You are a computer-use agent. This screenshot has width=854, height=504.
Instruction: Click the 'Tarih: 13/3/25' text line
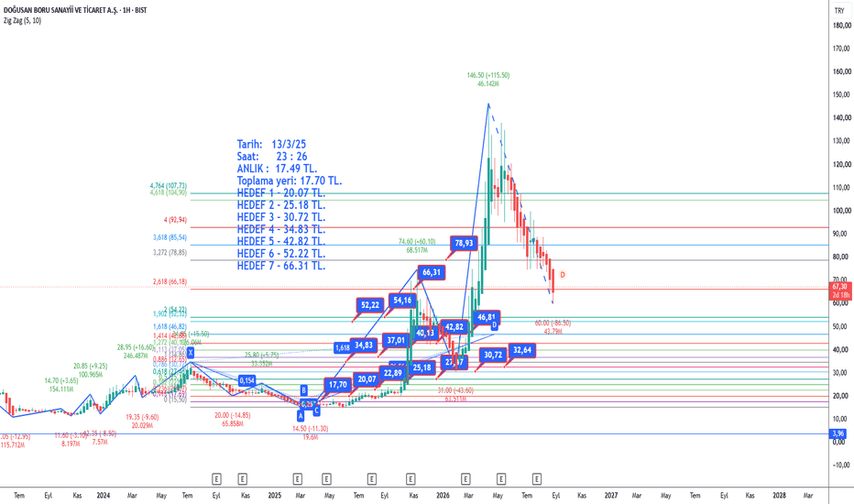coord(272,145)
